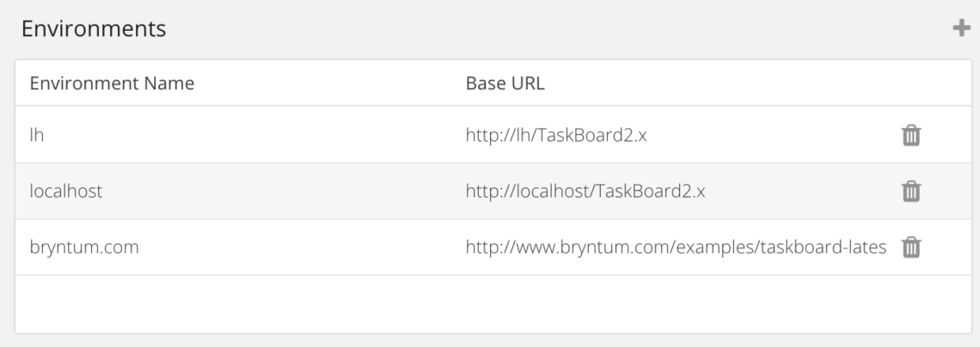This screenshot has height=347, width=980.
Task: Select the localhost environment name cell
Action: 66,192
